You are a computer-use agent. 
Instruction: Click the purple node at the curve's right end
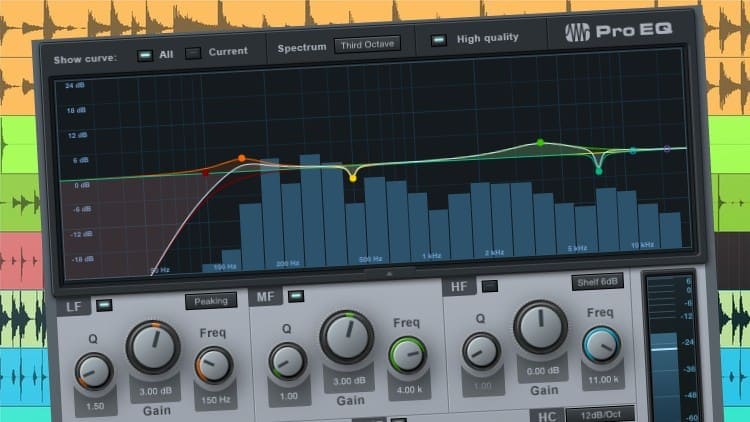pyautogui.click(x=668, y=149)
